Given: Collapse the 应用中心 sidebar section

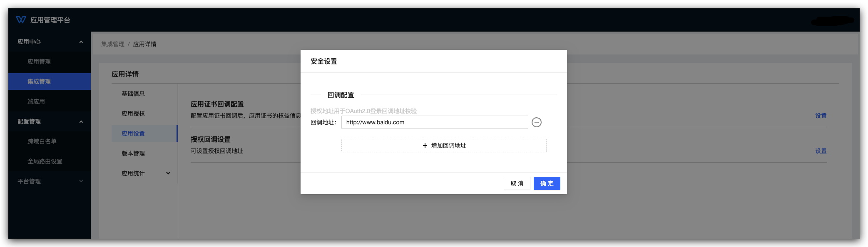Looking at the screenshot, I should tap(81, 42).
